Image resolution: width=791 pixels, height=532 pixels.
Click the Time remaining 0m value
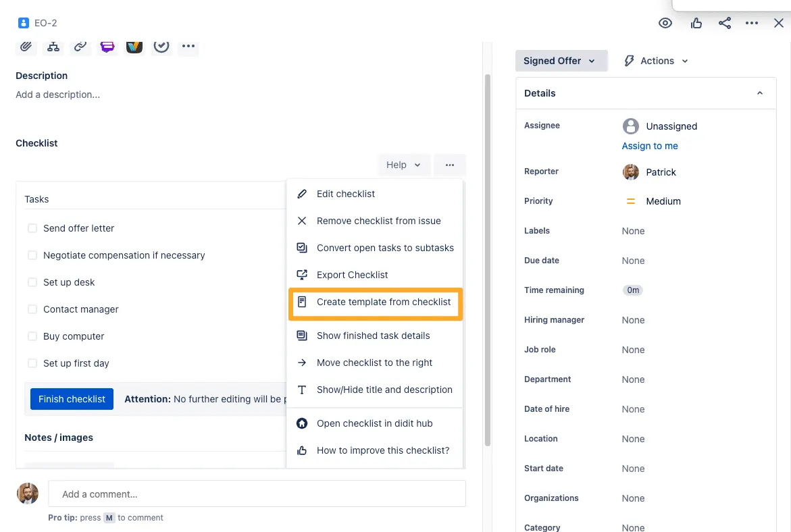point(633,290)
